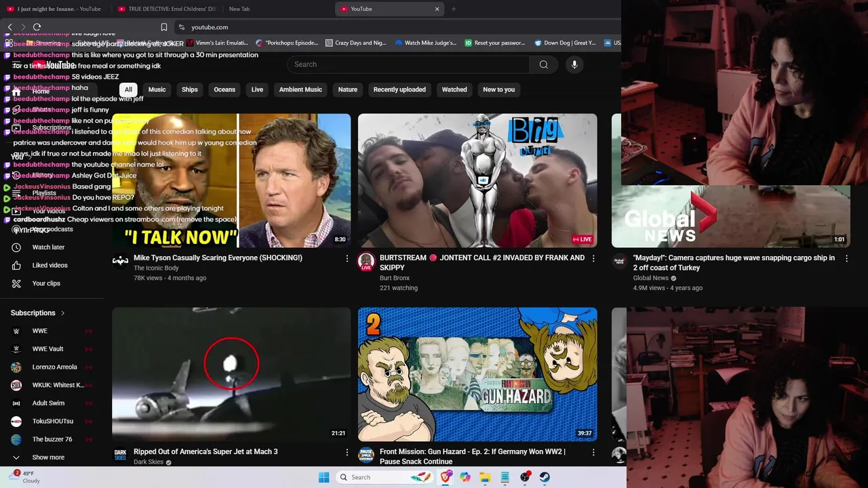This screenshot has width=868, height=488.
Task: Select the Ambient Music filter chip
Action: pos(300,89)
